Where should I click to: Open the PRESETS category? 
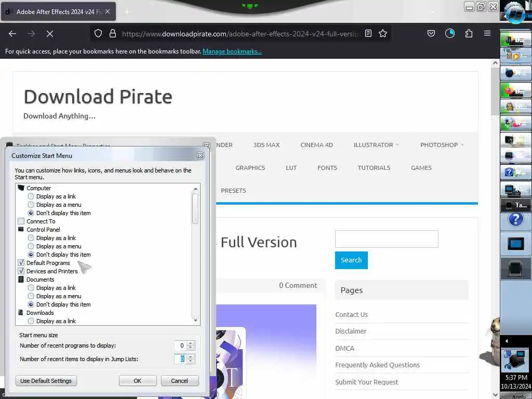coord(233,191)
